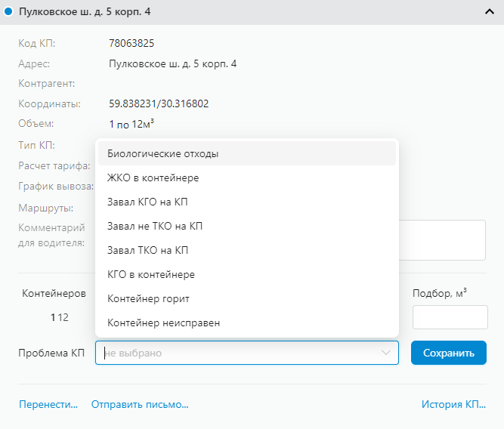The image size is (504, 429).
Task: Click the Проблема КП dropdown arrow
Action: click(x=386, y=353)
